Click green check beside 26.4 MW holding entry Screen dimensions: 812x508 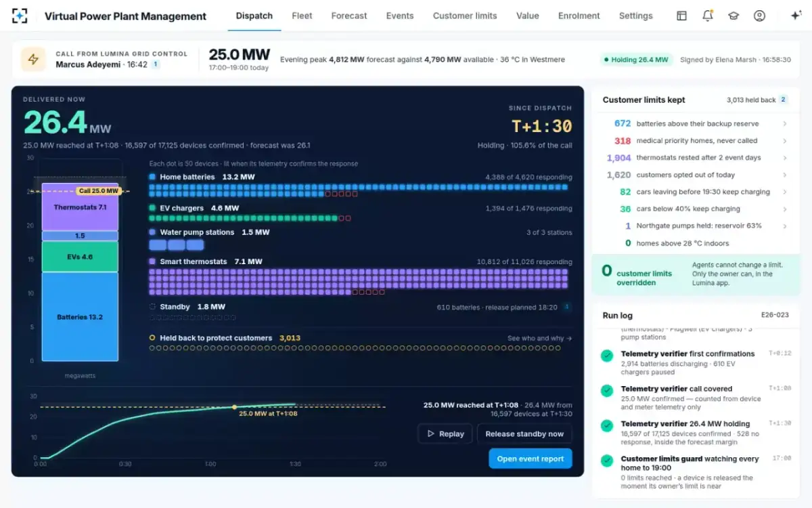coord(607,426)
